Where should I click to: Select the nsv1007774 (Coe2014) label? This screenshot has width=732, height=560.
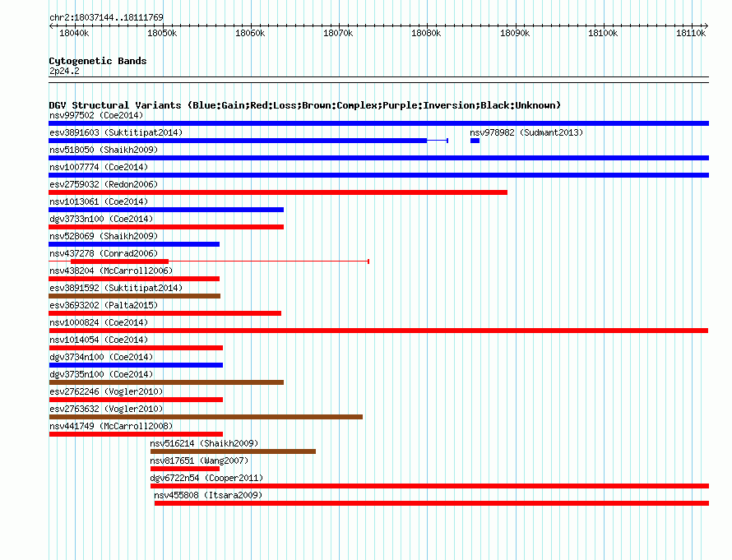tap(99, 167)
